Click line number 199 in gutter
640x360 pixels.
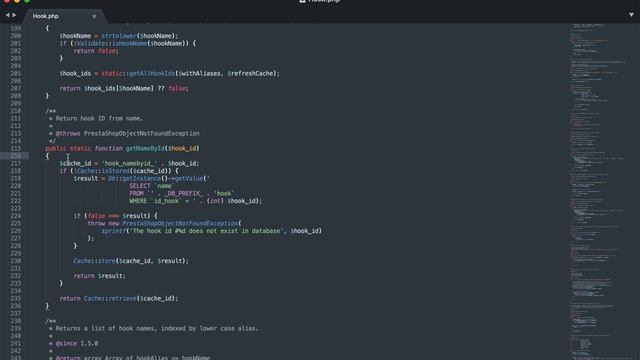(16, 28)
